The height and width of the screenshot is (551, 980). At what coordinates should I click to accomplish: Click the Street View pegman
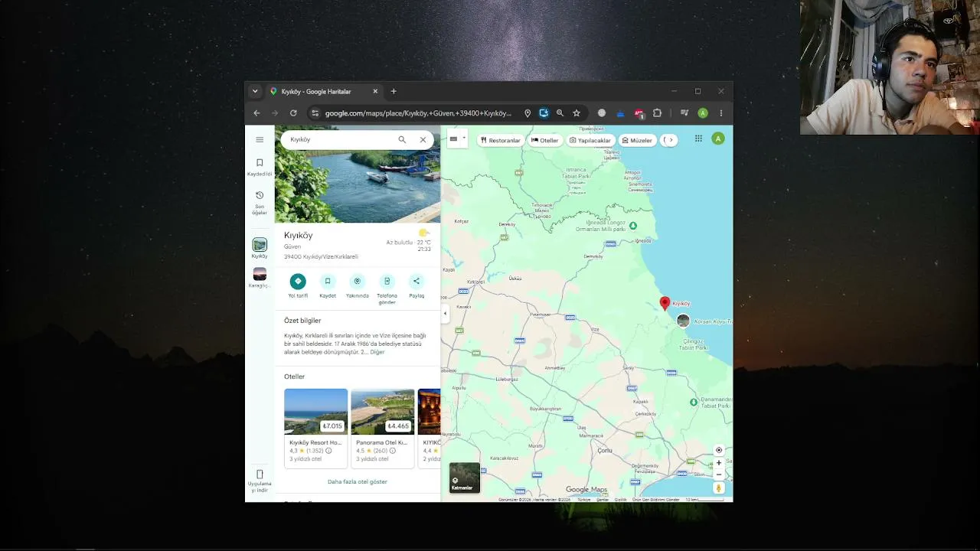(x=719, y=488)
